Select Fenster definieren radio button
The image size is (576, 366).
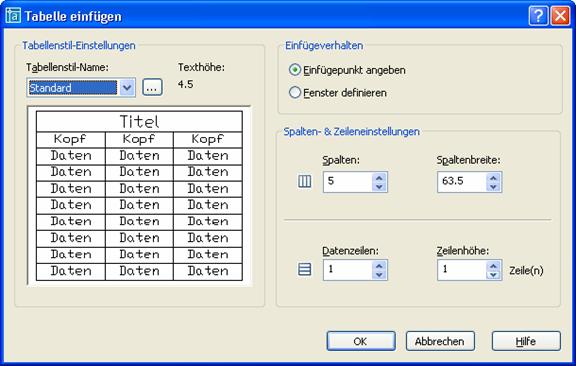coord(295,92)
